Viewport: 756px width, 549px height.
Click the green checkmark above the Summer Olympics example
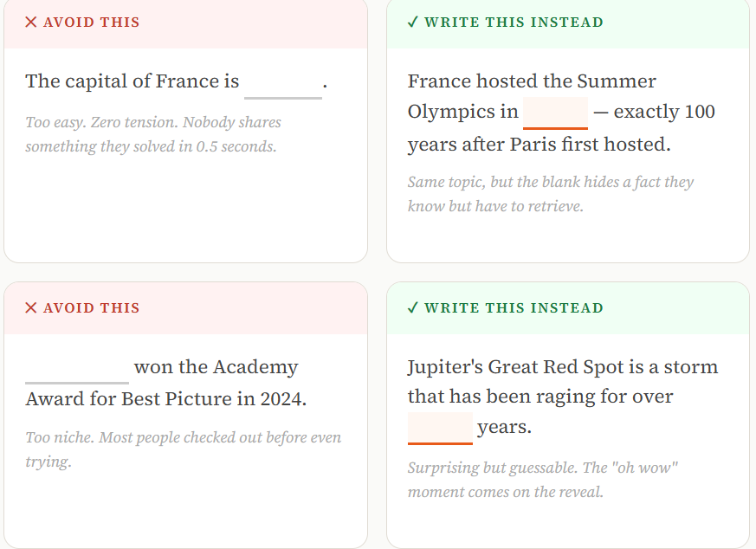coord(413,23)
